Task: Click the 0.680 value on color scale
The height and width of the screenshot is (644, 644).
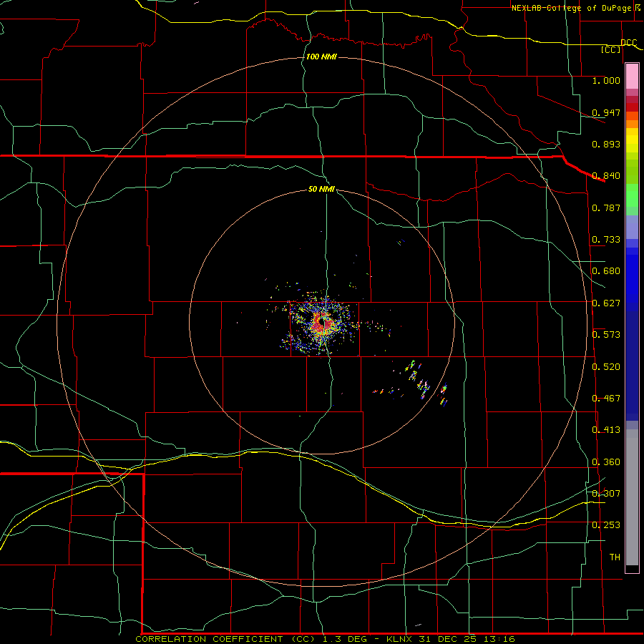Action: pyautogui.click(x=606, y=271)
